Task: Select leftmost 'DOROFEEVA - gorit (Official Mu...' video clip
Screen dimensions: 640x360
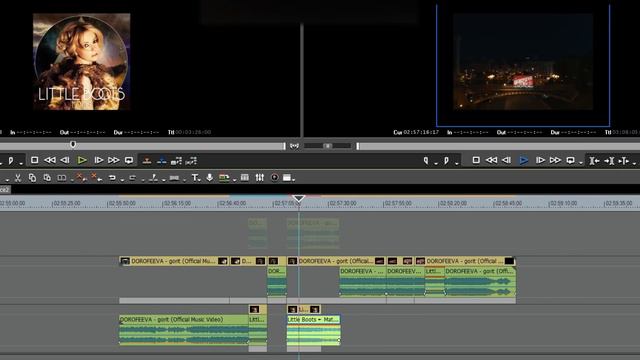Action: tap(174, 261)
